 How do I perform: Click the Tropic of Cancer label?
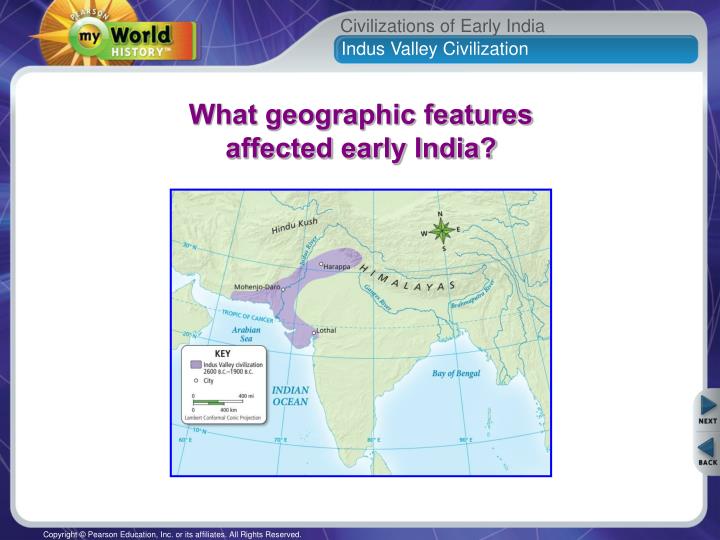[248, 316]
